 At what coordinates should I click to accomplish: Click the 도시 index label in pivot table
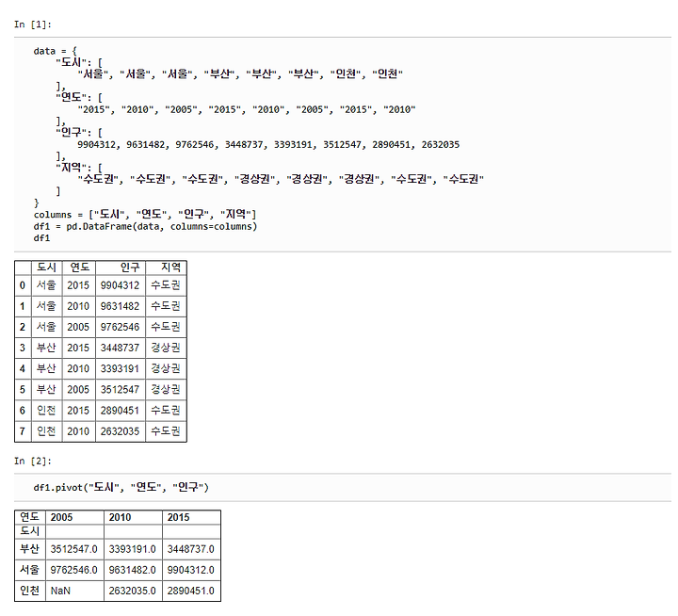point(30,531)
